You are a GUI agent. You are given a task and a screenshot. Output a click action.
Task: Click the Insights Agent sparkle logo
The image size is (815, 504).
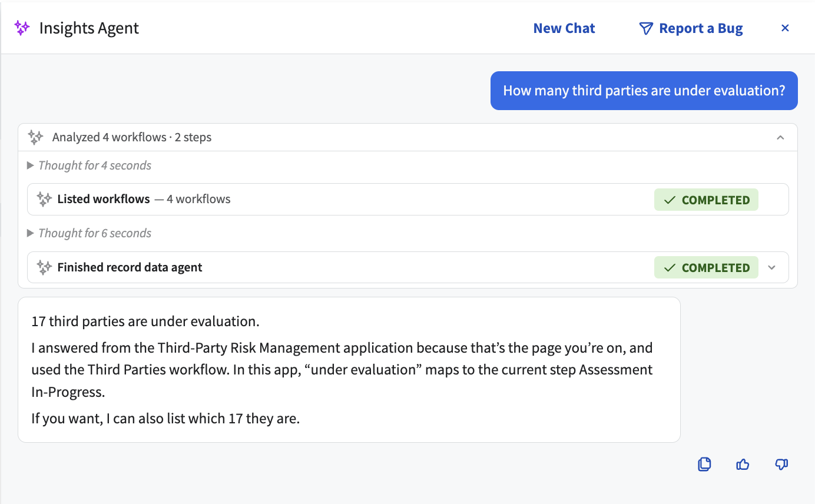[22, 28]
